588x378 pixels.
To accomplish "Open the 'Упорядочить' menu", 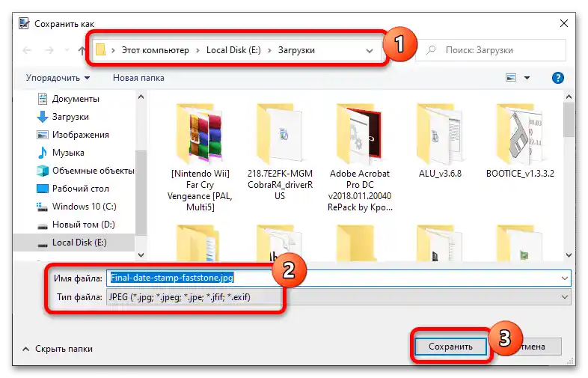I will click(58, 78).
